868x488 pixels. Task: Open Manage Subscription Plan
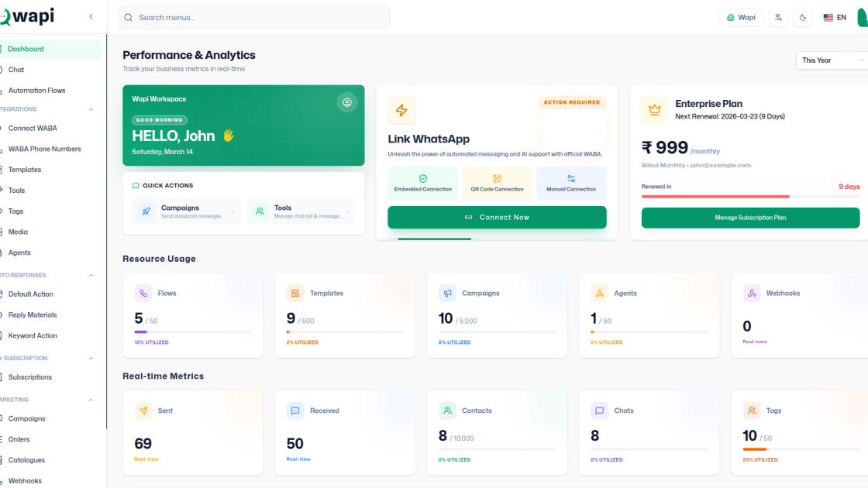click(x=749, y=218)
